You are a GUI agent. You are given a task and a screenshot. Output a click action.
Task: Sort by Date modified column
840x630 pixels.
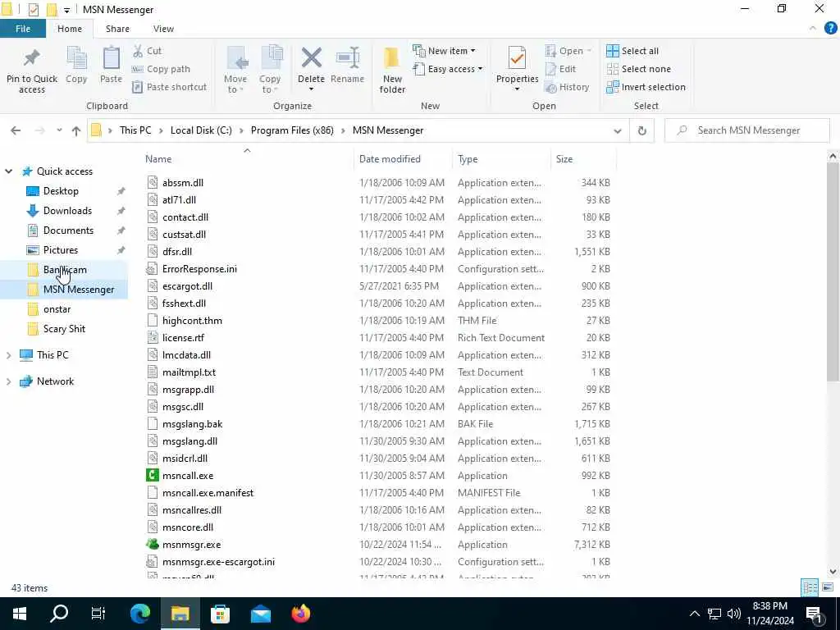point(390,159)
